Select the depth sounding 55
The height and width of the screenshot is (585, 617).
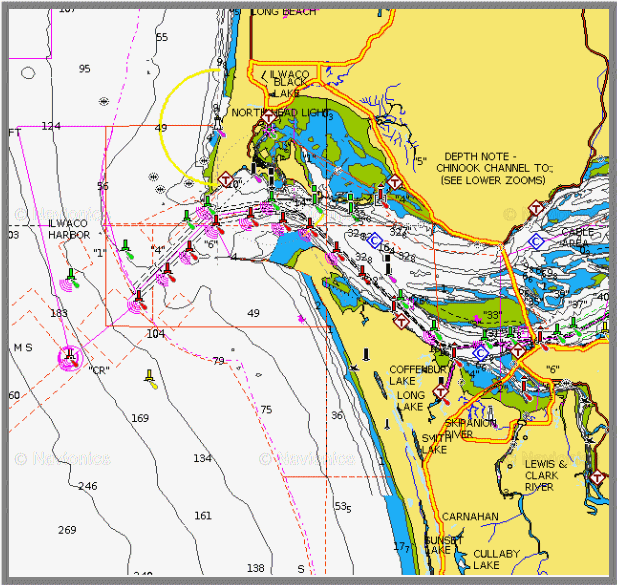pyautogui.click(x=162, y=37)
